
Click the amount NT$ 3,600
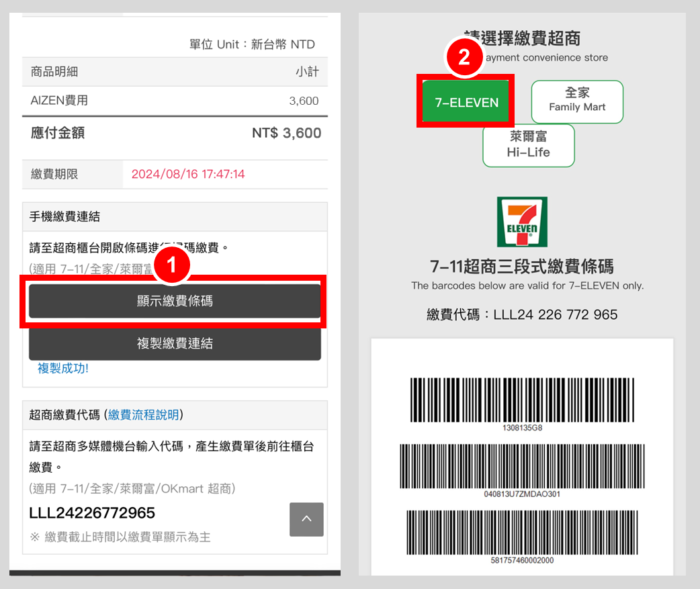[x=286, y=133]
